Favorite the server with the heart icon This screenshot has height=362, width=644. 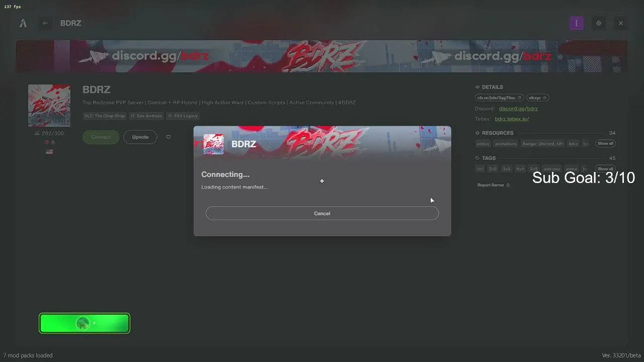[x=169, y=137]
